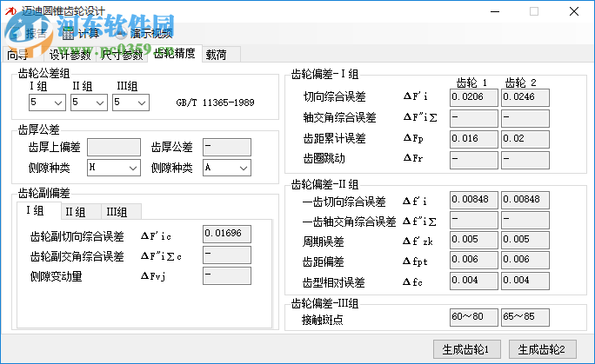Click 齿型相对误差 gear 1 field 0.004
Screen dimensions: 595x364
point(473,281)
